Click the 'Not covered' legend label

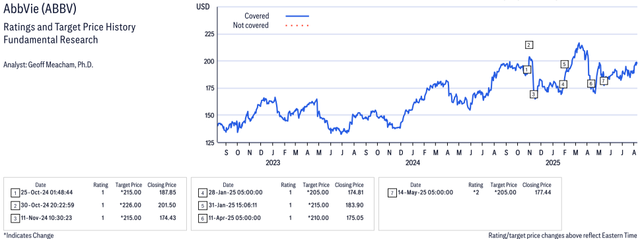click(251, 25)
